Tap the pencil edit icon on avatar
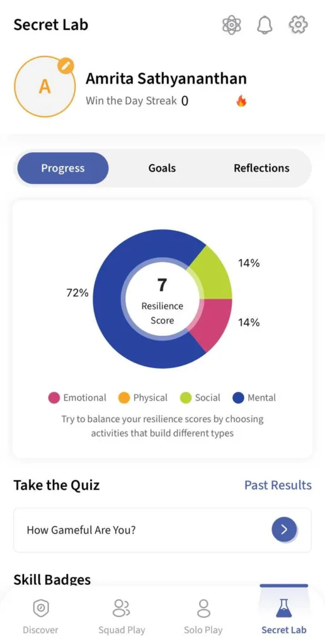Screen dimensions: 325x644 66,65
